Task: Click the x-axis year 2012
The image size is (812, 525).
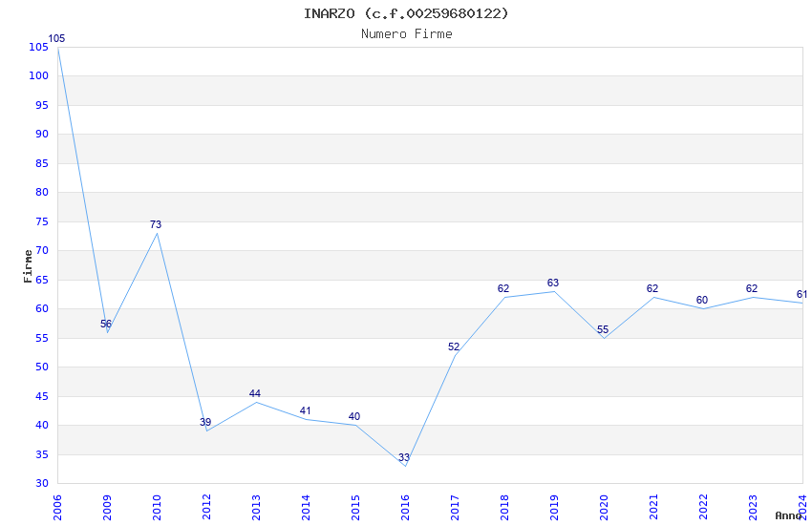Action: 206,508
